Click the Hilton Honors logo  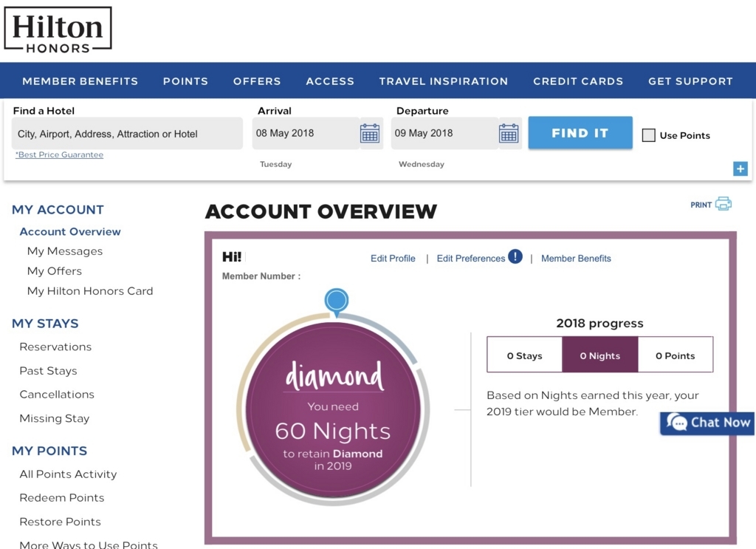pyautogui.click(x=58, y=30)
